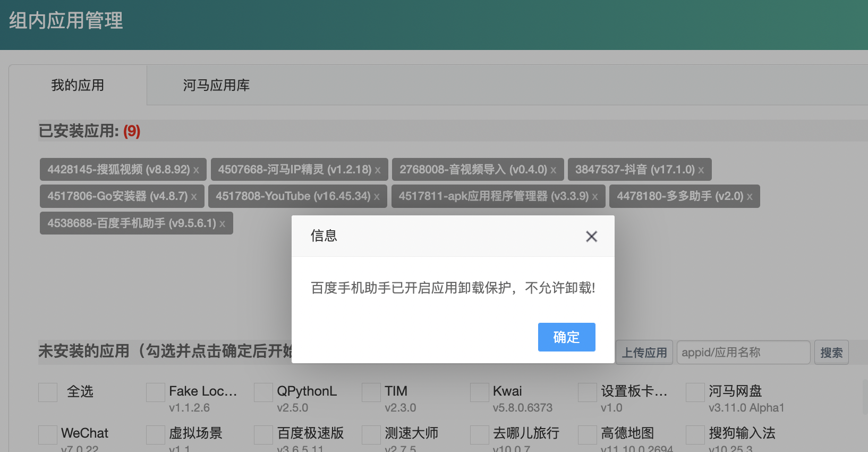Focus the appid/应用名称 search field
This screenshot has height=452, width=868.
743,353
